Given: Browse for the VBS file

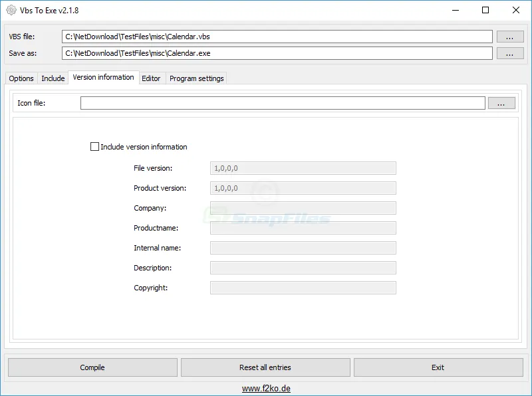Looking at the screenshot, I should click(x=510, y=37).
